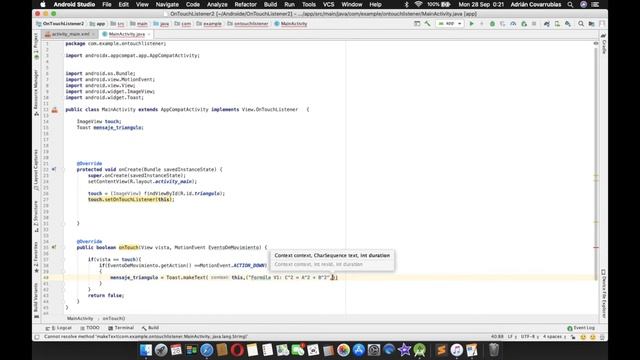Open Android Studio icon in the Dock
The height and width of the screenshot is (360, 640).
[420, 350]
